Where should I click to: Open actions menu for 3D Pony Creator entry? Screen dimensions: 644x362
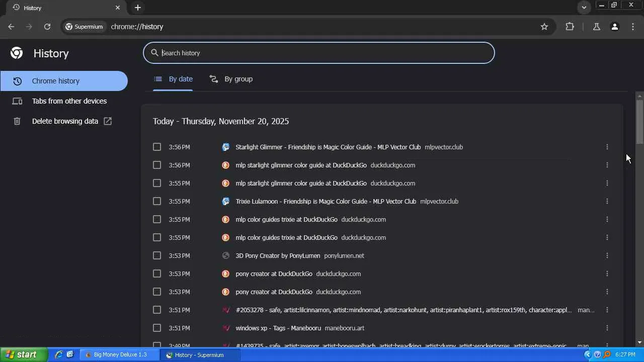607,256
